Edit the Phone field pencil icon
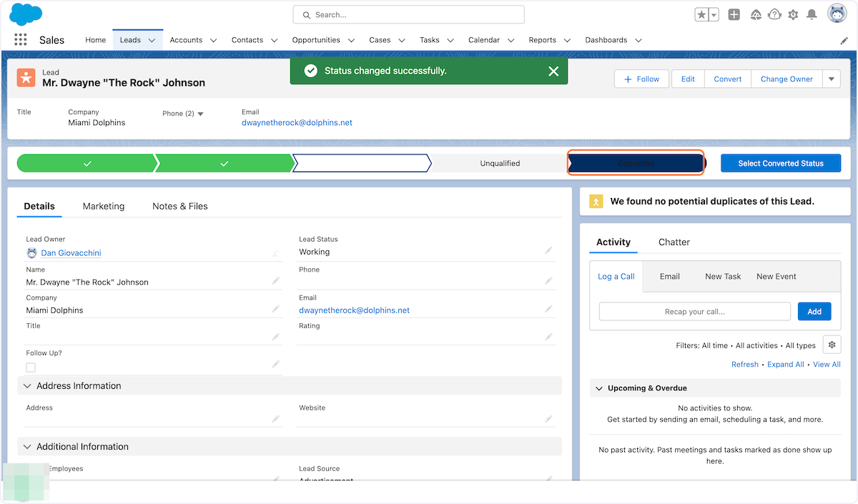 548,281
